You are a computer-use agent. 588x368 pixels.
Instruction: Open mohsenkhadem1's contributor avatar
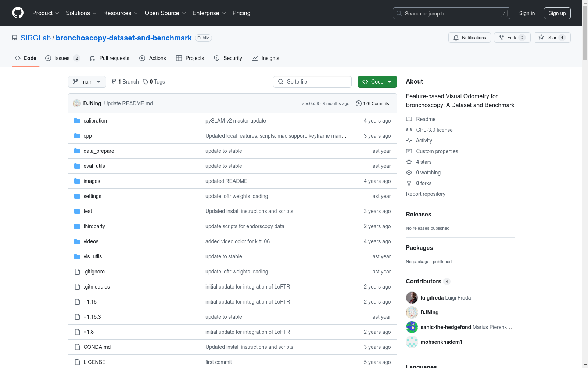pyautogui.click(x=412, y=342)
